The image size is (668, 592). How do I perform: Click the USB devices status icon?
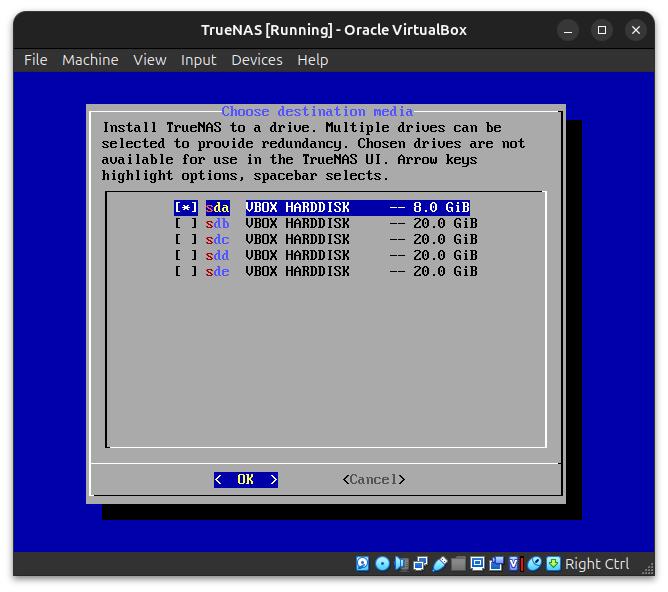click(439, 564)
